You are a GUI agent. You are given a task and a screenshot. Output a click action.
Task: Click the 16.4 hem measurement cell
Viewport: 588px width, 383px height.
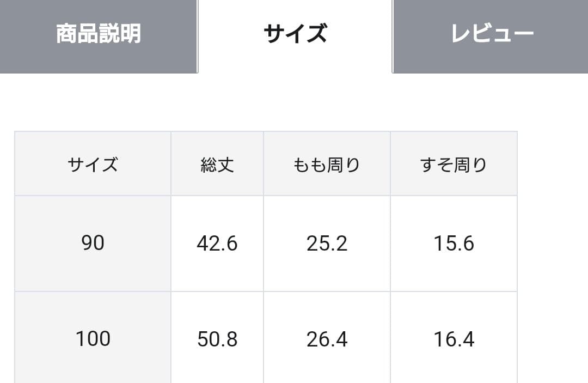pyautogui.click(x=454, y=339)
